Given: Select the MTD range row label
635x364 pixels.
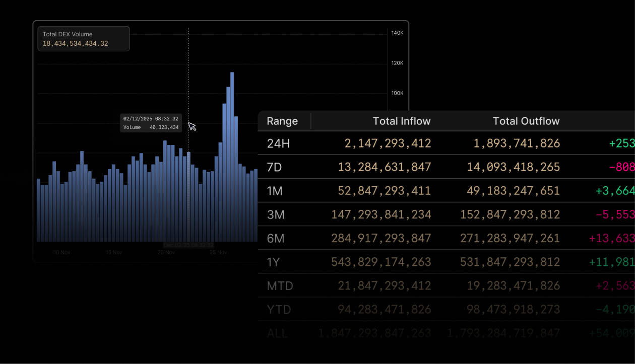Looking at the screenshot, I should pyautogui.click(x=280, y=286).
